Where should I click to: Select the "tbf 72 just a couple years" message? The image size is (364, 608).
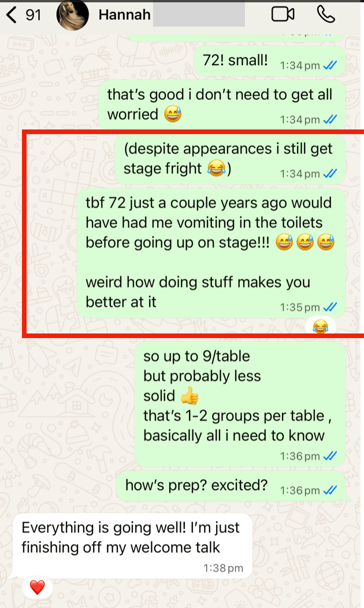pos(211,254)
